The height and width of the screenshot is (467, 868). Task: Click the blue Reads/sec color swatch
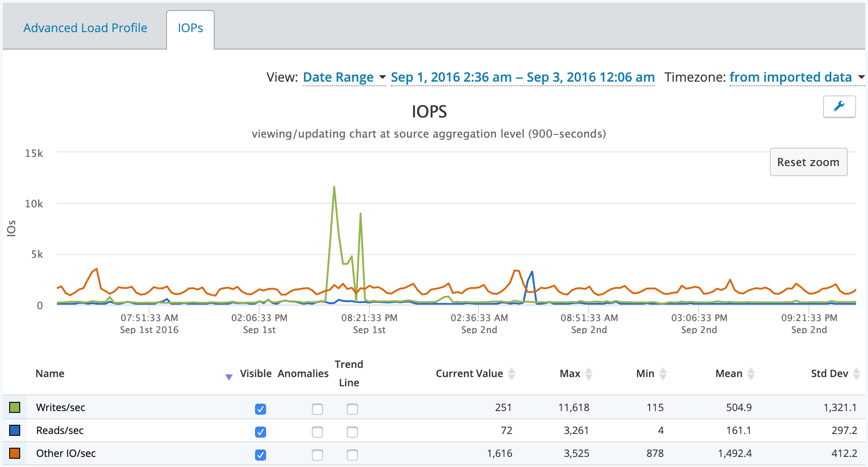coord(15,430)
